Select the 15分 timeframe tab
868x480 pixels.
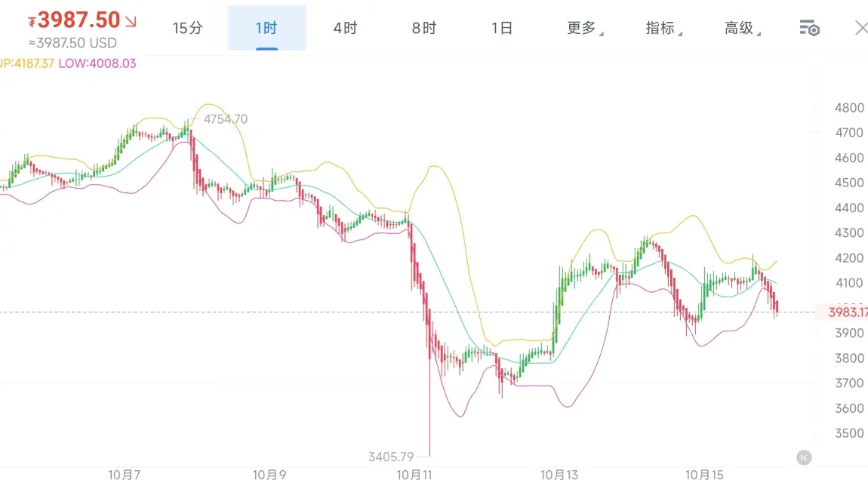[x=188, y=28]
